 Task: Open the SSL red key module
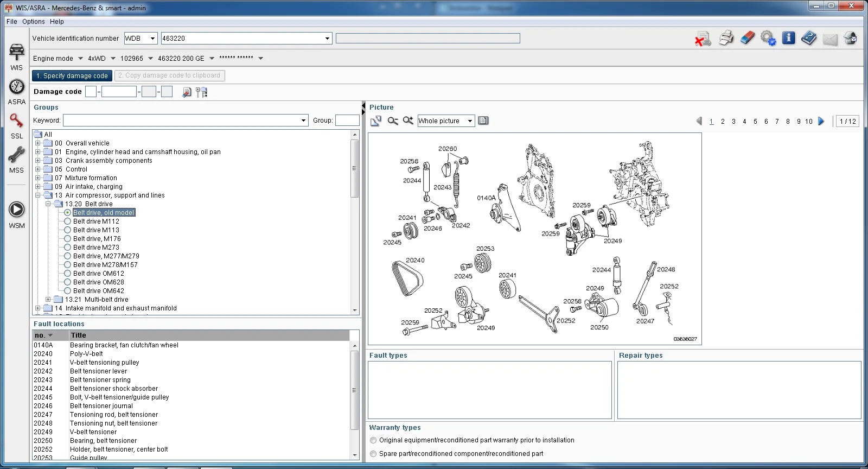17,121
